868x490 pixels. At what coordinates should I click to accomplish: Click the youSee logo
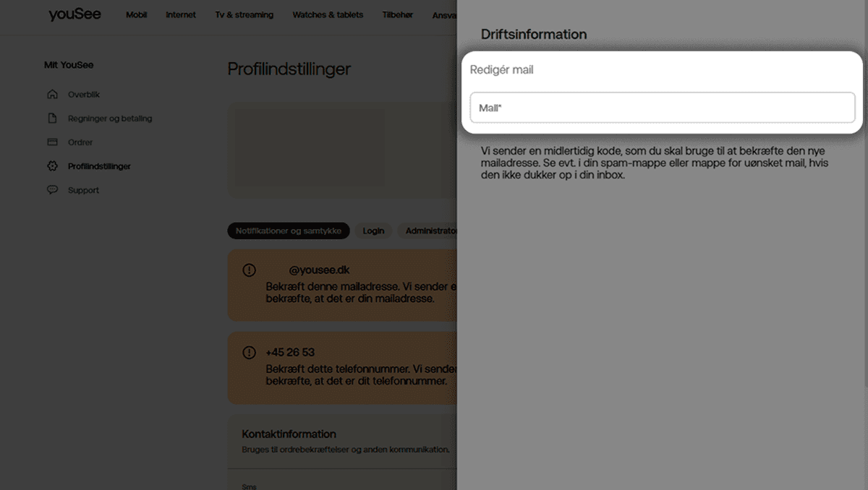point(74,14)
